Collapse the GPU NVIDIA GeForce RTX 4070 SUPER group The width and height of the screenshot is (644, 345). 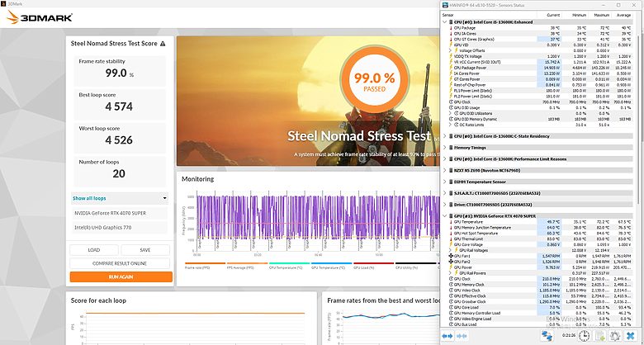(x=445, y=216)
